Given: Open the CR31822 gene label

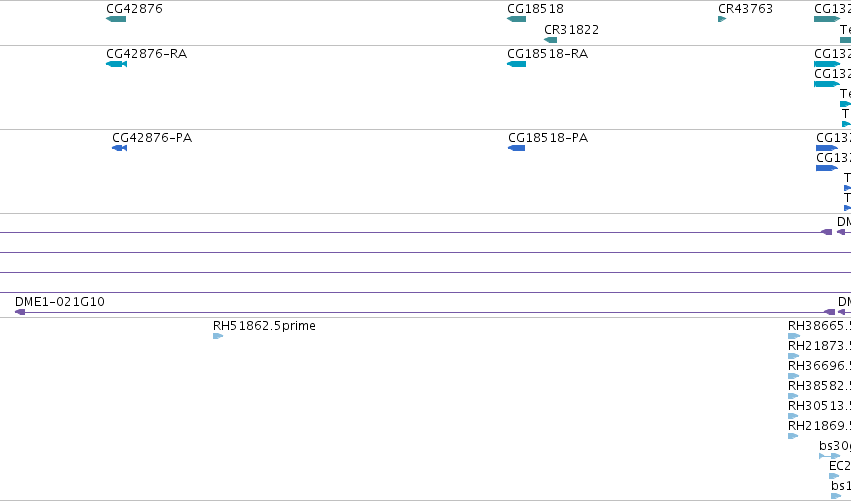Looking at the screenshot, I should click(x=571, y=29).
